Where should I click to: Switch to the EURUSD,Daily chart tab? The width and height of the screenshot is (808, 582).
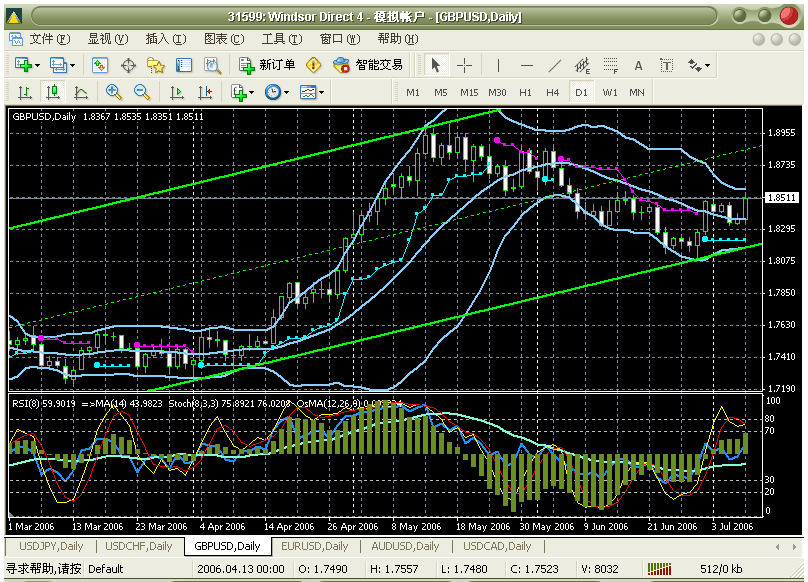[x=313, y=546]
